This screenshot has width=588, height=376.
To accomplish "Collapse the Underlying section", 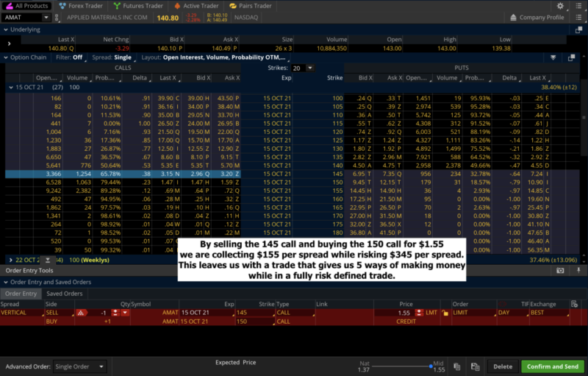I will (x=6, y=29).
